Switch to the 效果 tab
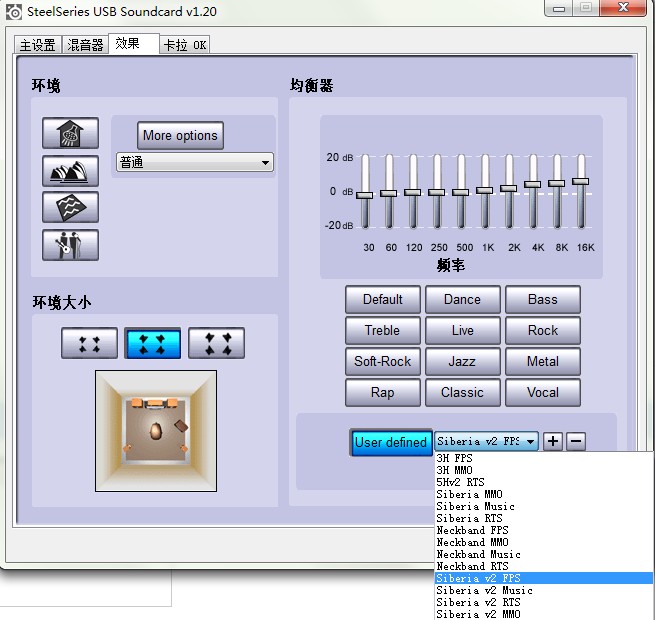Viewport: 655px width, 620px height. 134,43
